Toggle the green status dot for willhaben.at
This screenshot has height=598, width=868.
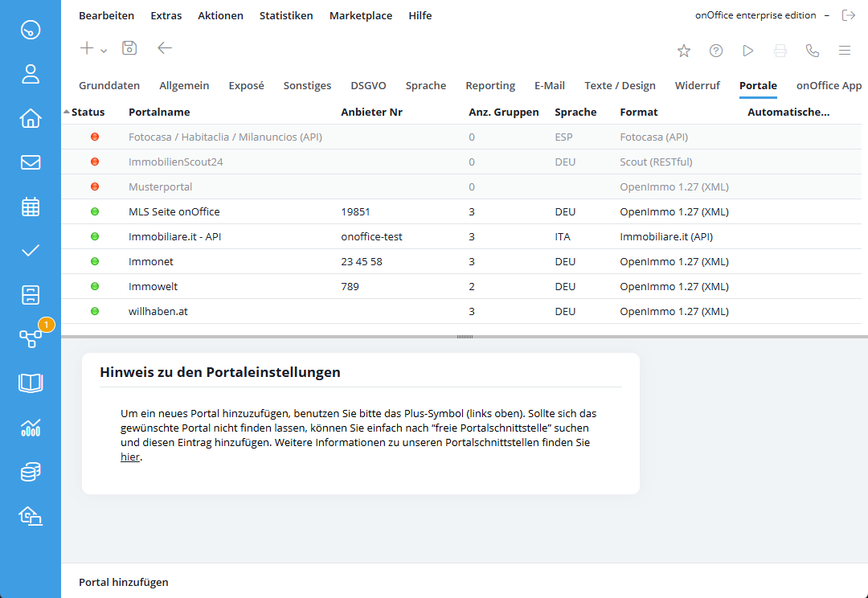[x=95, y=311]
